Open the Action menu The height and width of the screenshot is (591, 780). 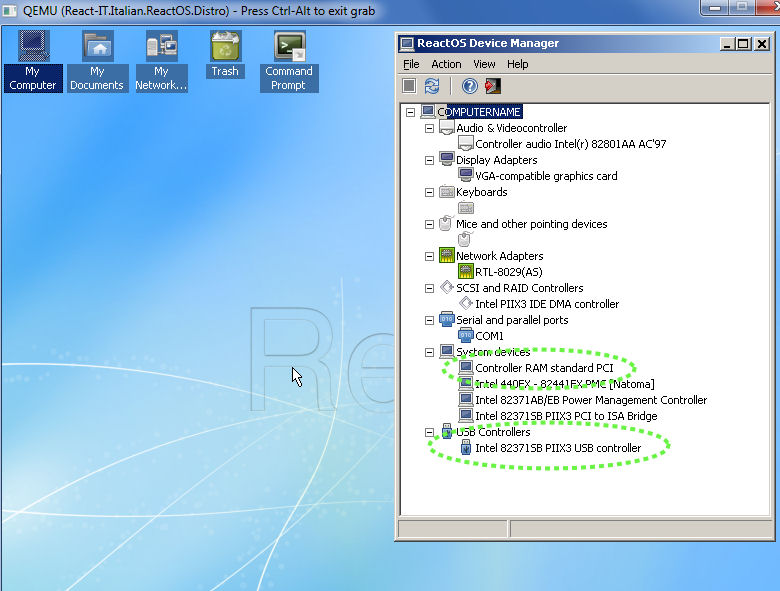point(446,64)
